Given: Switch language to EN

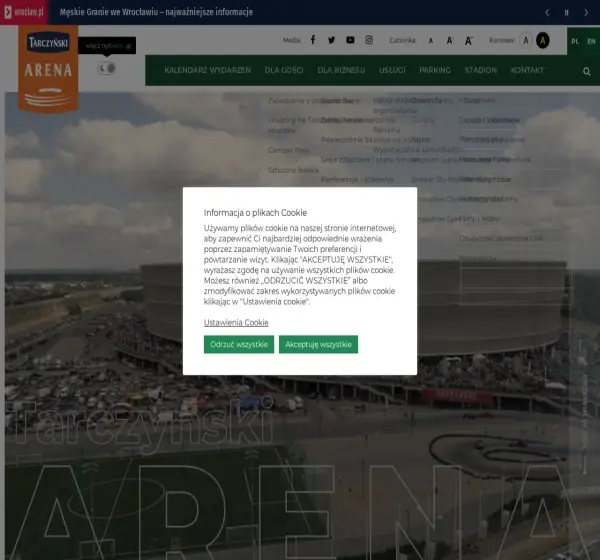Looking at the screenshot, I should 591,41.
